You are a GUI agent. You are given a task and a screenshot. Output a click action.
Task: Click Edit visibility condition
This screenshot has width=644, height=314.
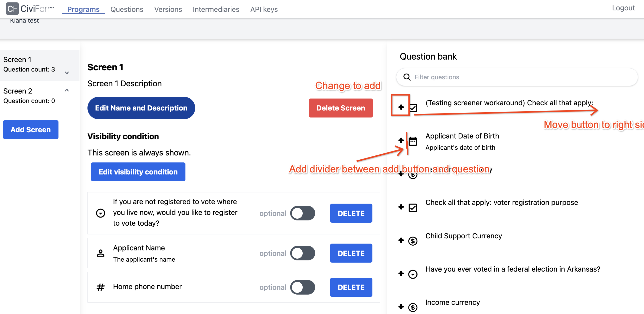tap(138, 172)
